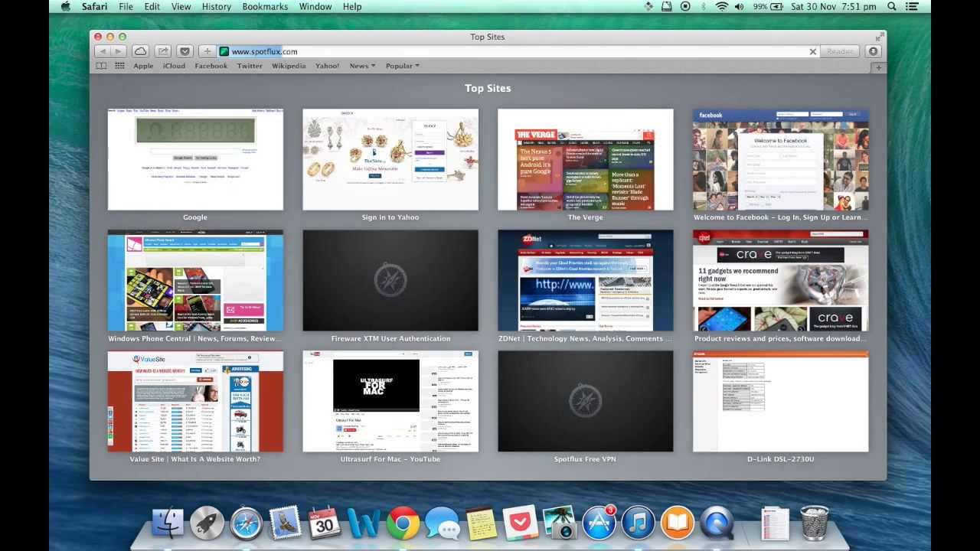Launch QuickTime Player from dock
This screenshot has height=551, width=980.
tap(717, 523)
